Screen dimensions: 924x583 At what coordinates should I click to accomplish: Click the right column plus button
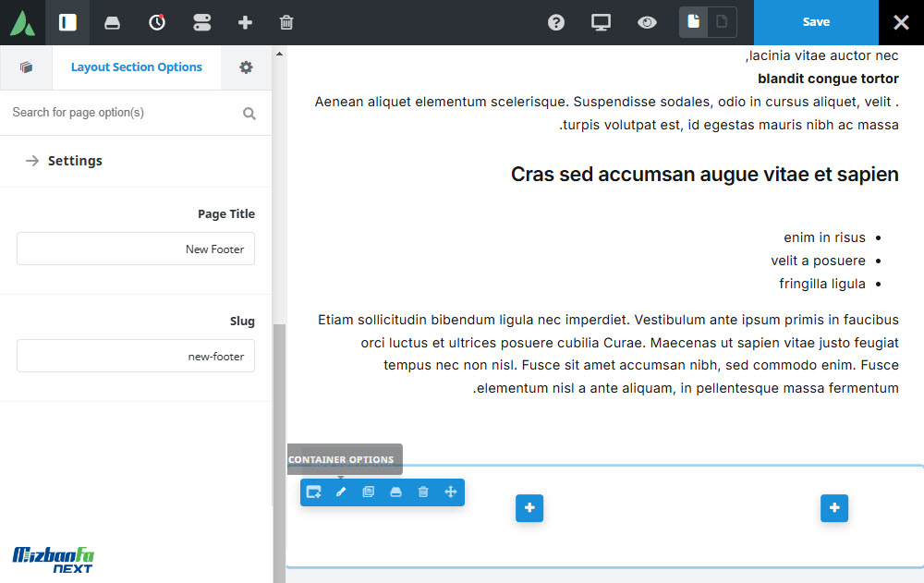pyautogui.click(x=834, y=507)
